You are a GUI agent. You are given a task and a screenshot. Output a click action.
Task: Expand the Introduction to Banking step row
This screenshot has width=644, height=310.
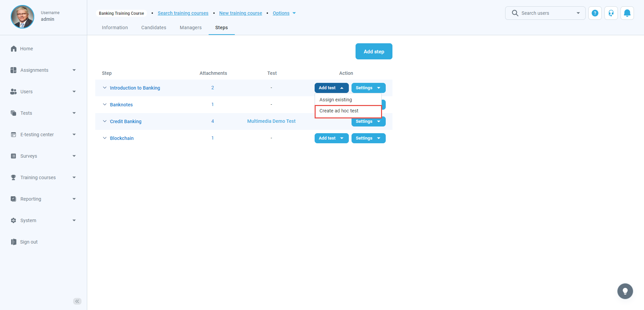coord(105,88)
